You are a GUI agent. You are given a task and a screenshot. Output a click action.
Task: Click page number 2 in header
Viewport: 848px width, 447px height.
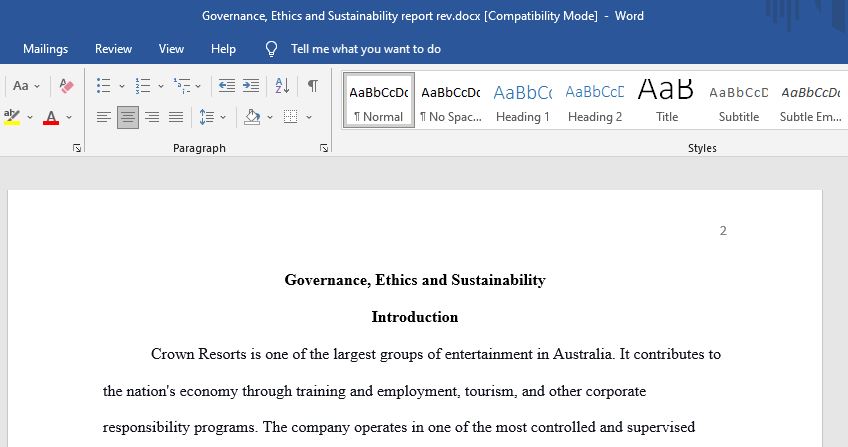point(723,231)
